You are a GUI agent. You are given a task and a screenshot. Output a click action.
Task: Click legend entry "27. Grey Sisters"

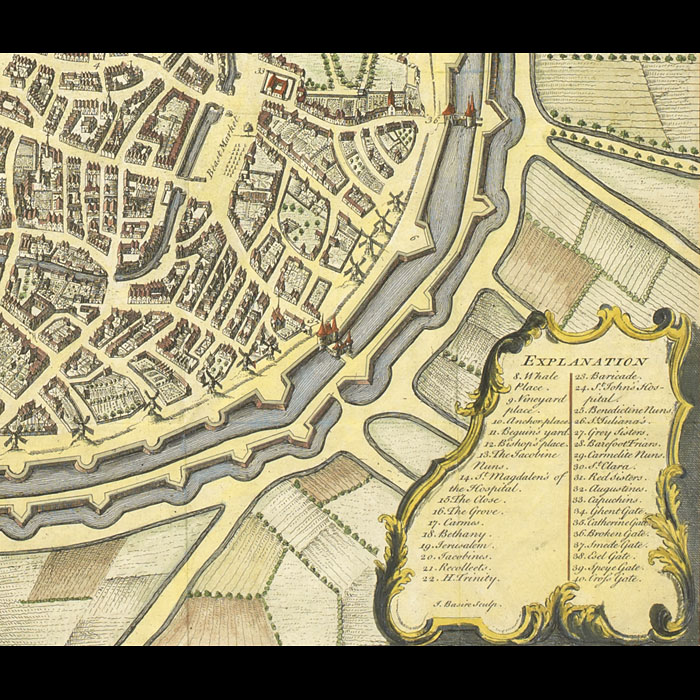tap(610, 432)
